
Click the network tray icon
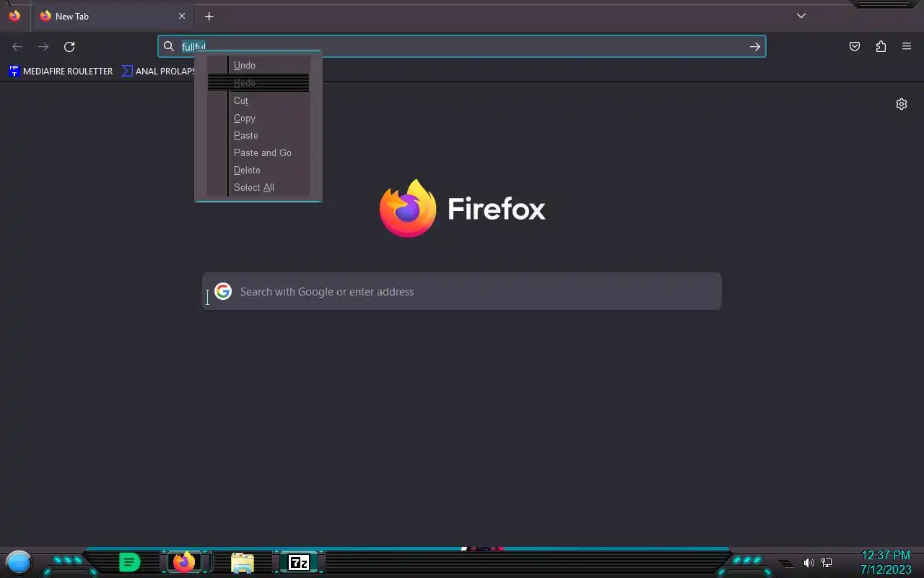[x=827, y=563]
